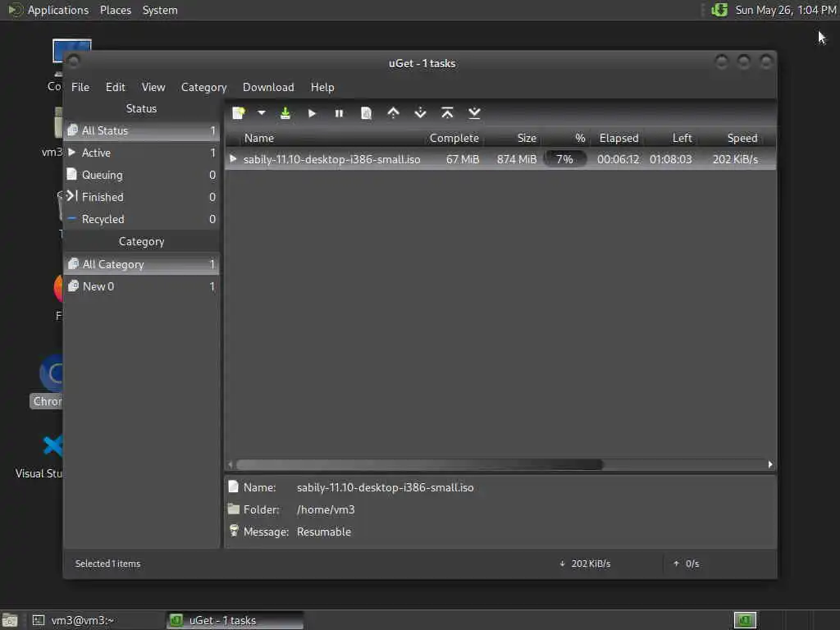
Task: Open the Download menu
Action: point(268,87)
